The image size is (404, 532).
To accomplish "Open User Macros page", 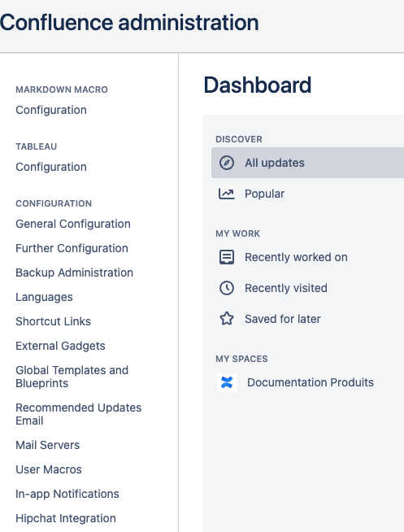I will tap(49, 469).
